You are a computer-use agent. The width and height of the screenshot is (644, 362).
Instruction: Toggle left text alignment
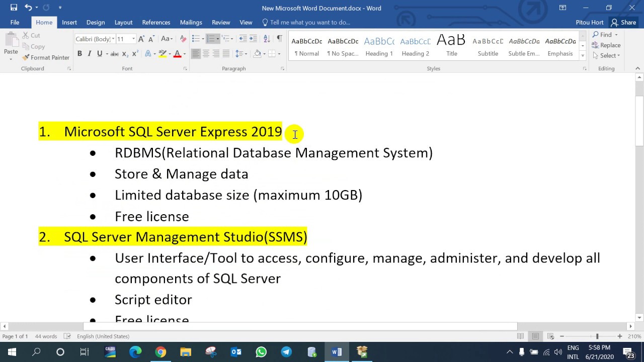coord(196,54)
